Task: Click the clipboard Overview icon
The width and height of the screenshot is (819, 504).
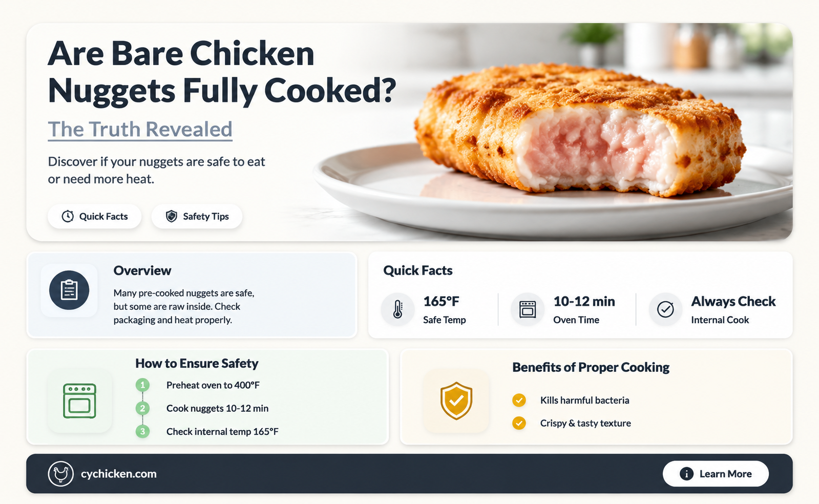Action: (x=69, y=290)
